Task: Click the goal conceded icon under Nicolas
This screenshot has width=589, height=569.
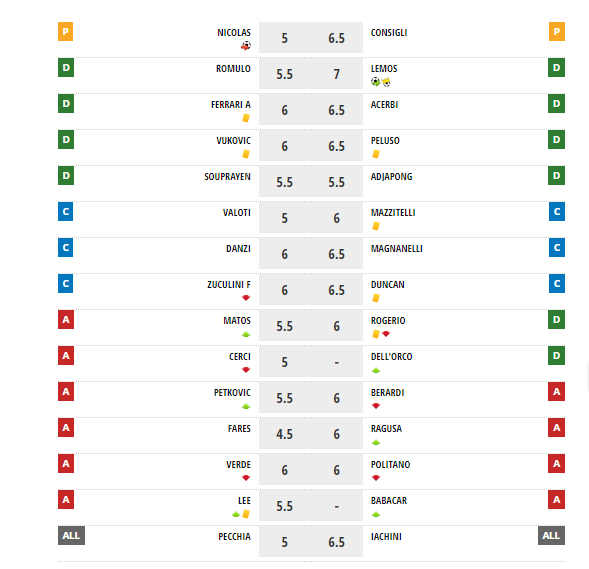Action: click(246, 46)
